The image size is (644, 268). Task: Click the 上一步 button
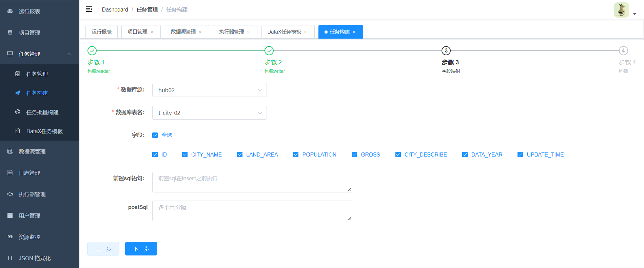103,249
